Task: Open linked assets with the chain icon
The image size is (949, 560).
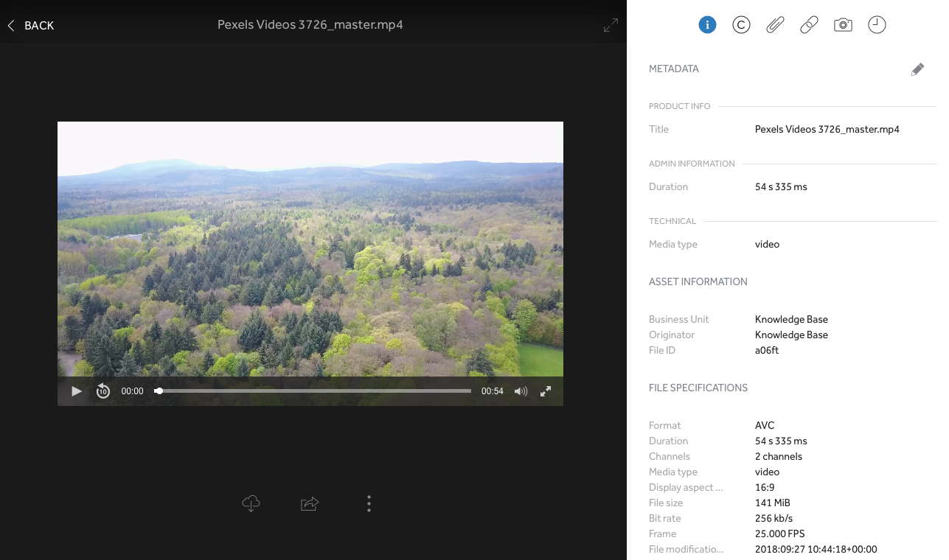Action: click(x=809, y=24)
